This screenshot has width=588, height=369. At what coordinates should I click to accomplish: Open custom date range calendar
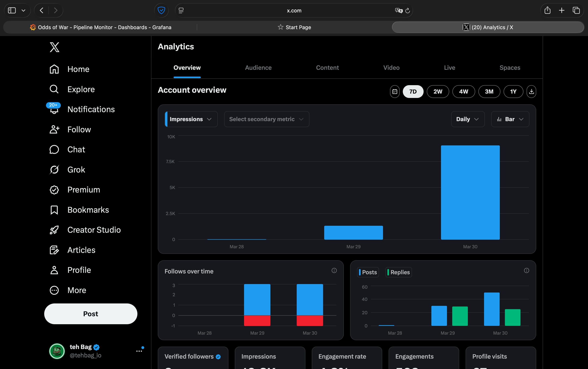pyautogui.click(x=395, y=92)
